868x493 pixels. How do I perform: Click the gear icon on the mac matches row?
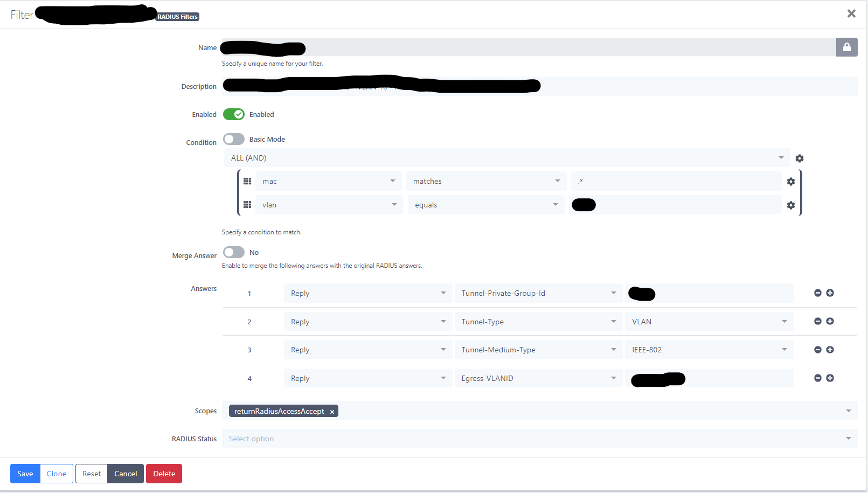(790, 181)
